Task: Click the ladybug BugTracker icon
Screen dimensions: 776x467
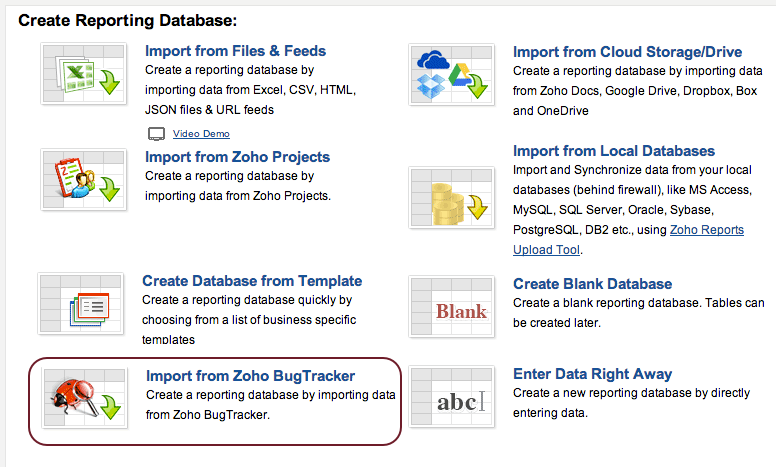Action: pos(84,402)
